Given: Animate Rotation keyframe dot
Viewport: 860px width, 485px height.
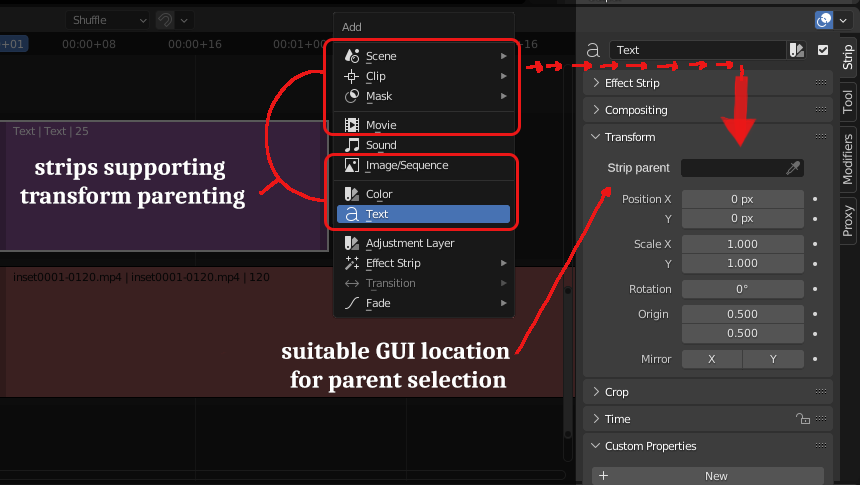Looking at the screenshot, I should coord(815,289).
